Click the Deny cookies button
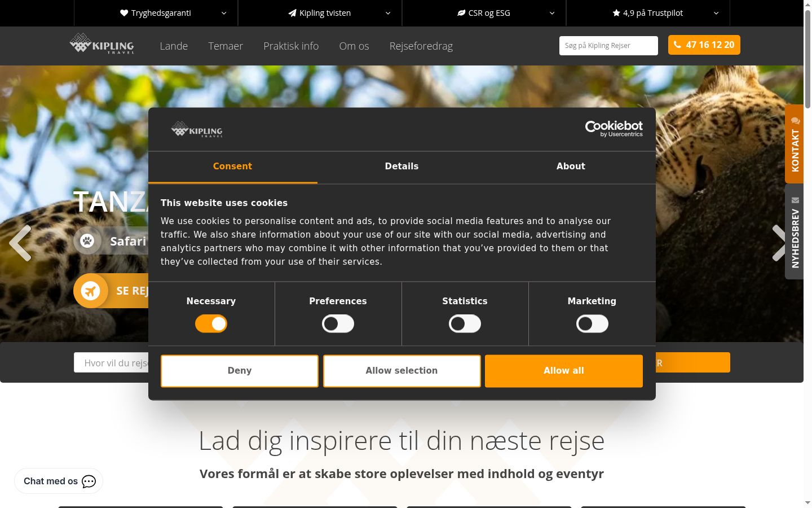Screen dimensions: 812x508 (x=240, y=371)
